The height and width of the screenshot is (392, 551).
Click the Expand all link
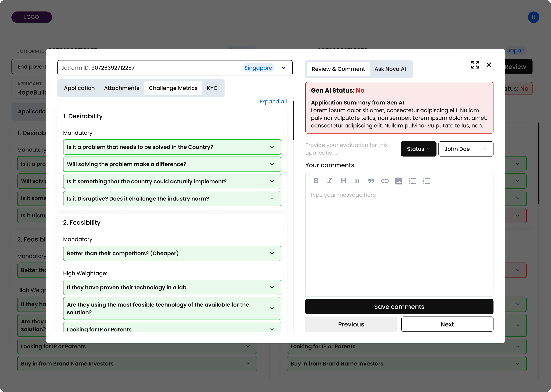273,102
